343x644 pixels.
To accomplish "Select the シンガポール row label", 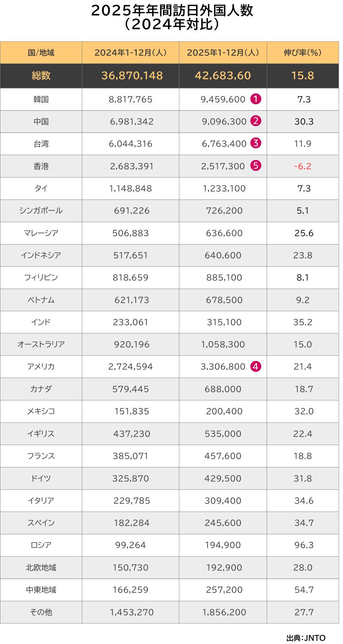I will tap(41, 211).
